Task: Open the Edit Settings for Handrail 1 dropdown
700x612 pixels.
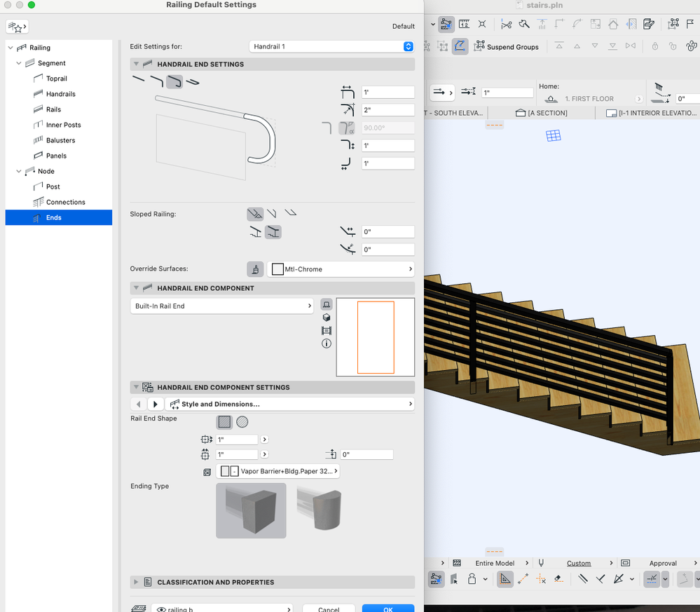Action: (x=331, y=46)
